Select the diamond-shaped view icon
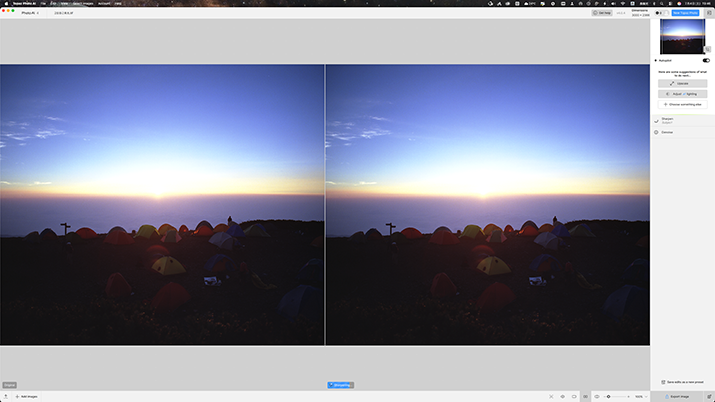The image size is (715, 402). point(562,397)
